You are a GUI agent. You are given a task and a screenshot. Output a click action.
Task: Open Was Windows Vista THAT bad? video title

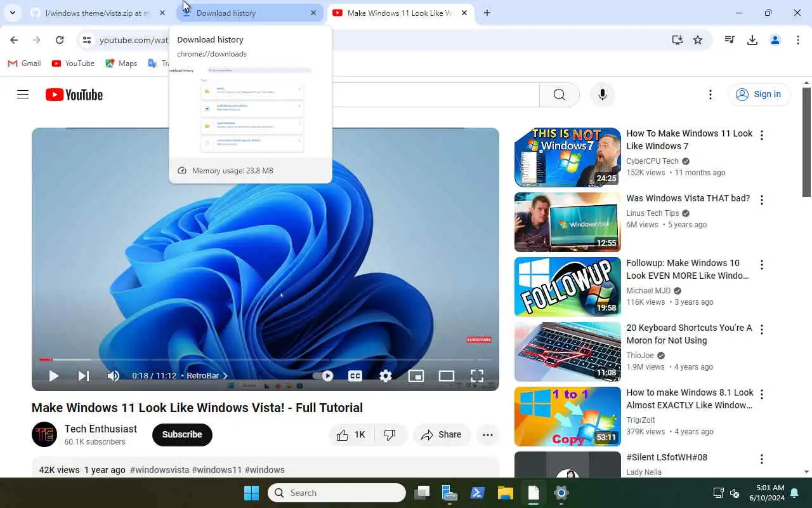(688, 198)
